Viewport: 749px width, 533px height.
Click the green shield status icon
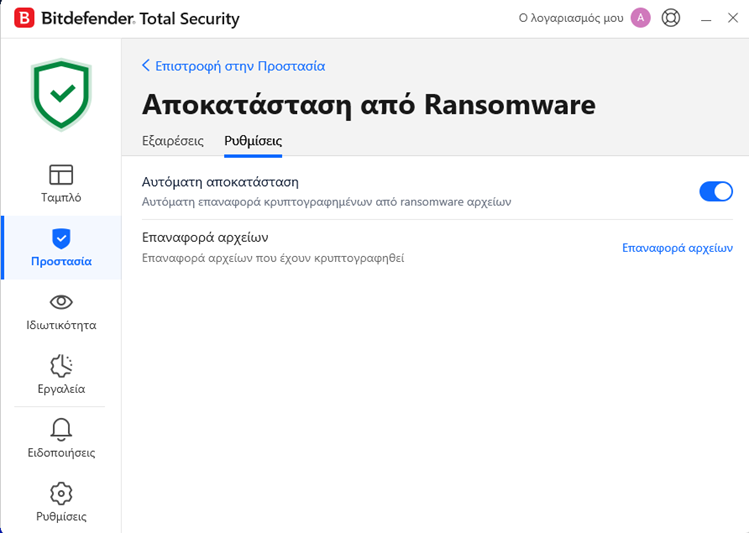point(61,94)
